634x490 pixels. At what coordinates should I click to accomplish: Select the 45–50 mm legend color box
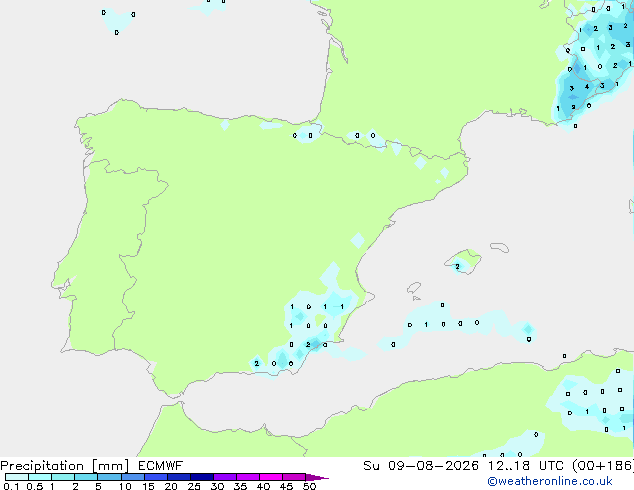[294, 477]
